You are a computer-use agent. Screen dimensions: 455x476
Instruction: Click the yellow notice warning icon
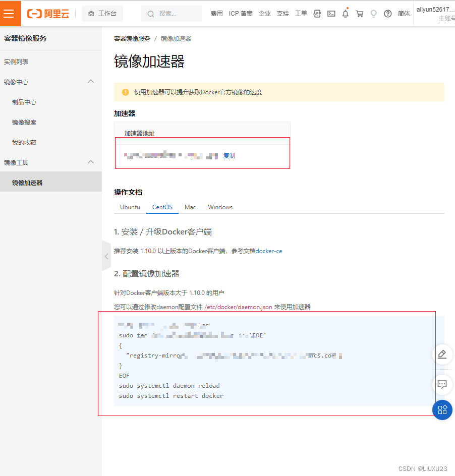[126, 92]
